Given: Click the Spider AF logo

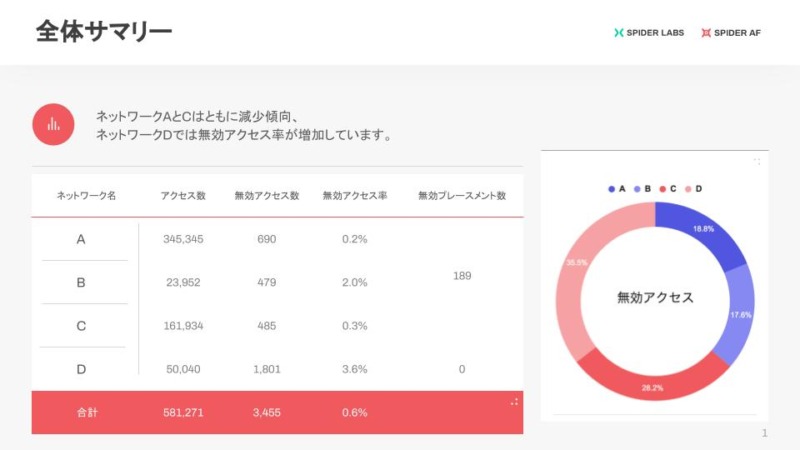Looking at the screenshot, I should point(731,33).
